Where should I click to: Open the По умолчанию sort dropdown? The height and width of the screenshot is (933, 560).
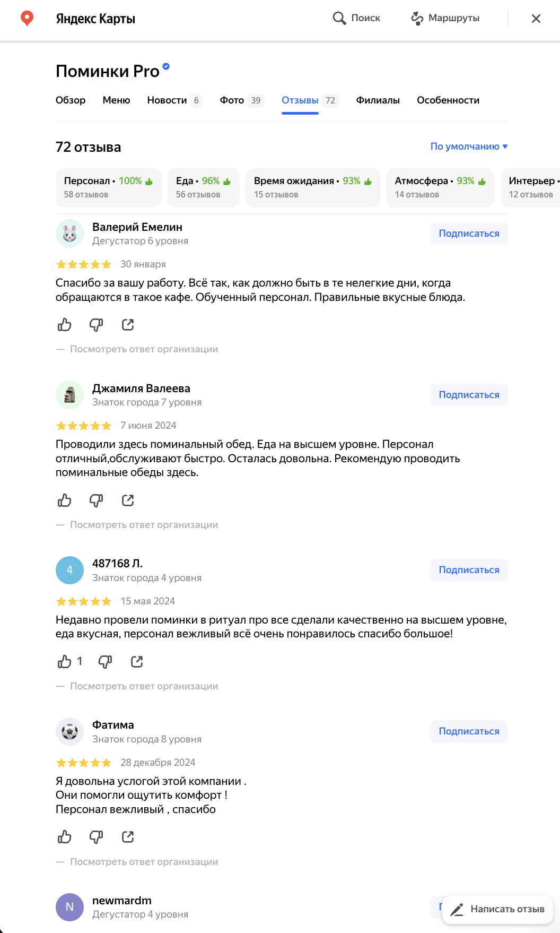469,146
